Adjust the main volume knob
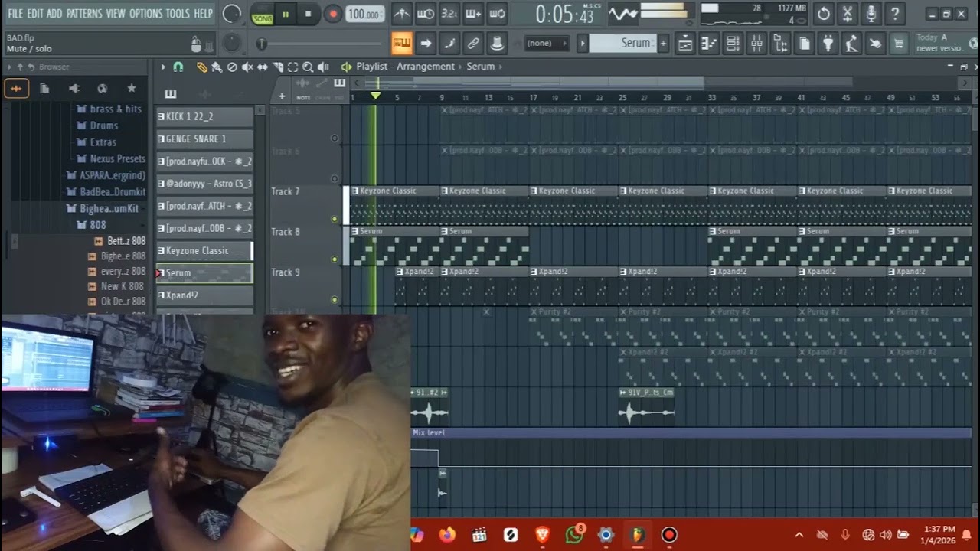980x551 pixels. pyautogui.click(x=232, y=14)
